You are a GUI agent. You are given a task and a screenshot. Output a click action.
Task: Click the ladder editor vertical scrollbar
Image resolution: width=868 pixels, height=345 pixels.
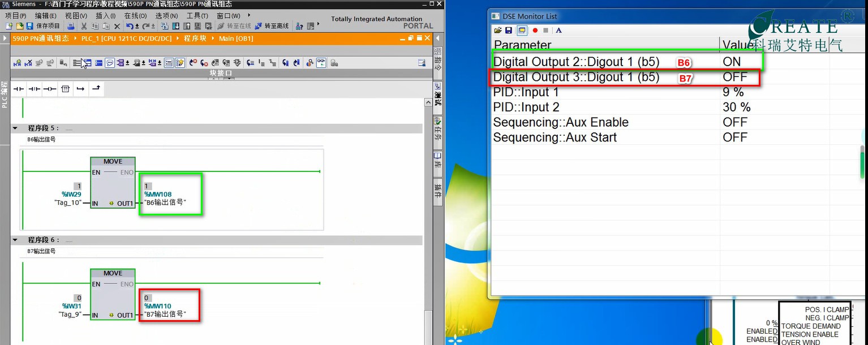tap(428, 221)
